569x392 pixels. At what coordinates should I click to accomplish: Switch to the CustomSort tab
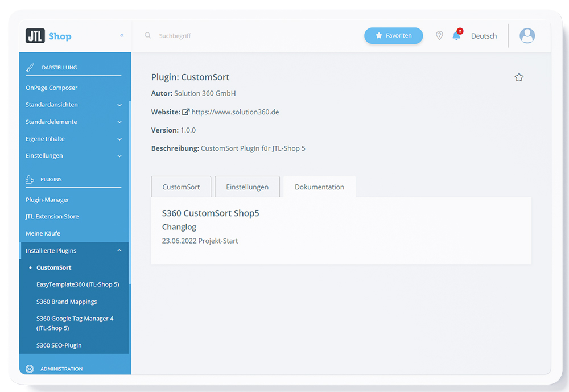pyautogui.click(x=181, y=187)
